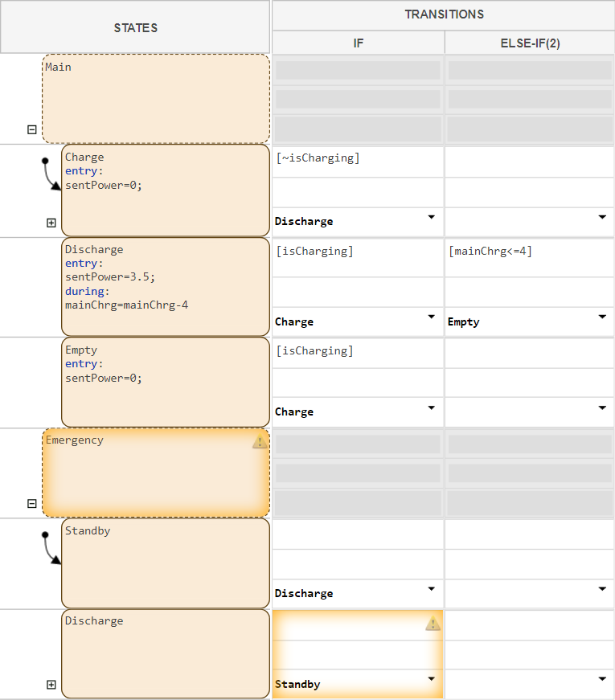Click the ELSE-IF(2) column header
This screenshot has height=700, width=615.
530,43
